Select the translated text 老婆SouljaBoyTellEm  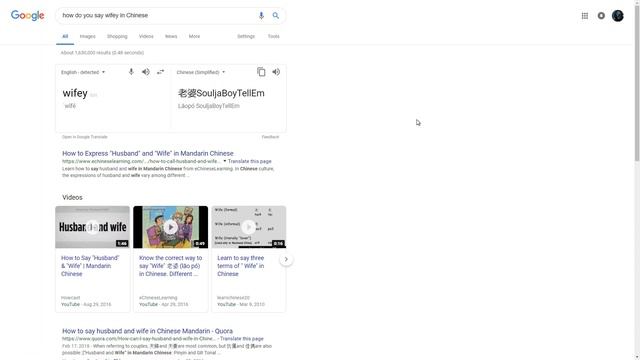click(x=221, y=93)
